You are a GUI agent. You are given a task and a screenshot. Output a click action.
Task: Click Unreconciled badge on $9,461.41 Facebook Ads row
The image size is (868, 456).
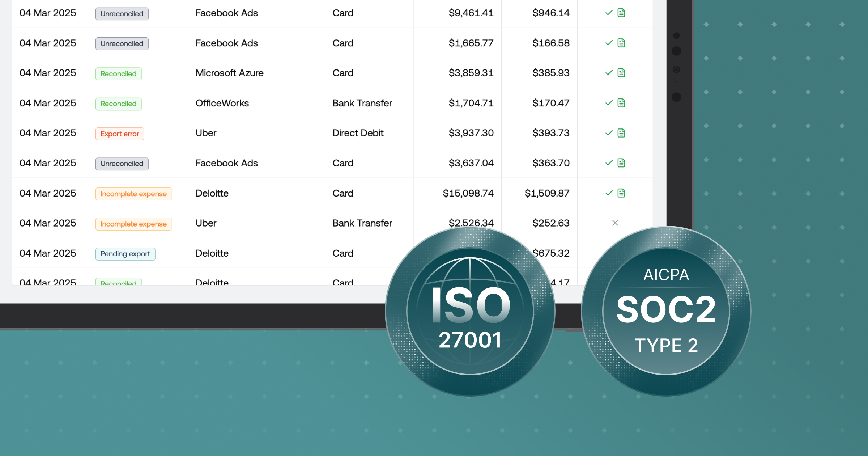[122, 14]
